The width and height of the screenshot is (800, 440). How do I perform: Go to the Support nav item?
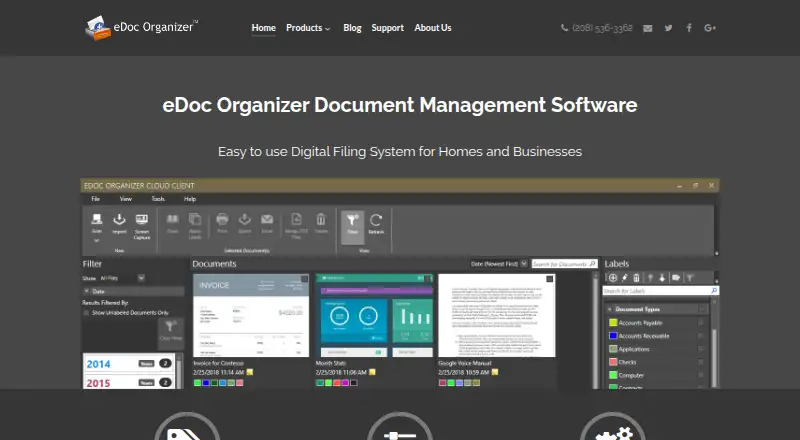coord(387,28)
